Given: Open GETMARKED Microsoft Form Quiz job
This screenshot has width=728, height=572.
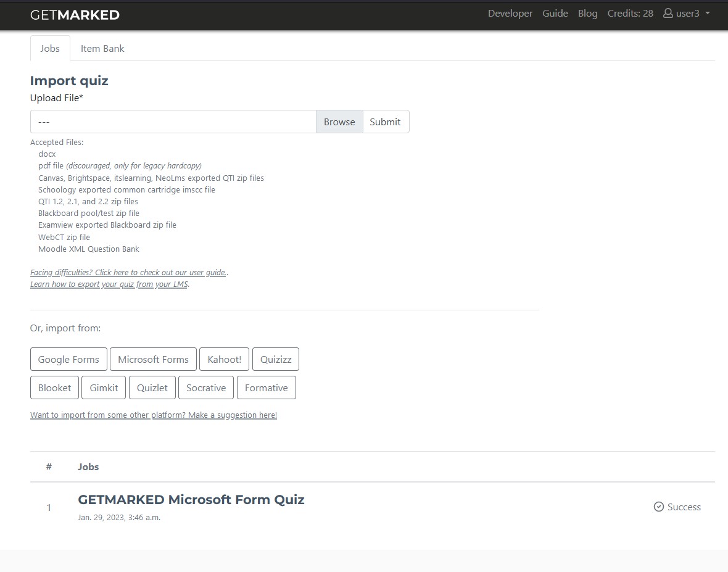Looking at the screenshot, I should pos(191,500).
